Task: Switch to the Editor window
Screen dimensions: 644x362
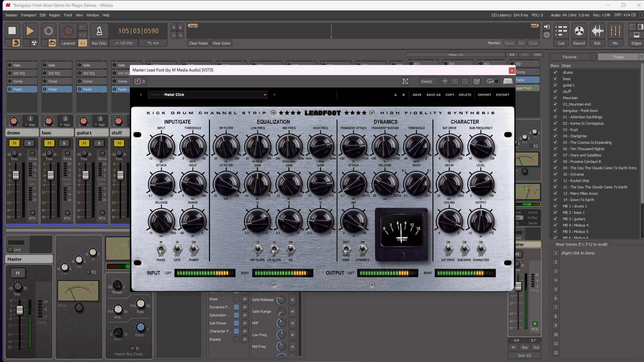Action: (597, 35)
